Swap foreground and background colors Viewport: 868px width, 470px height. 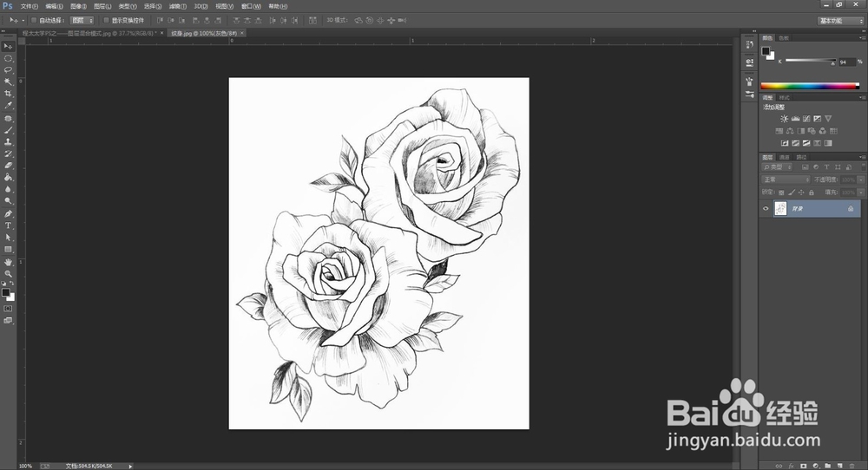point(12,283)
